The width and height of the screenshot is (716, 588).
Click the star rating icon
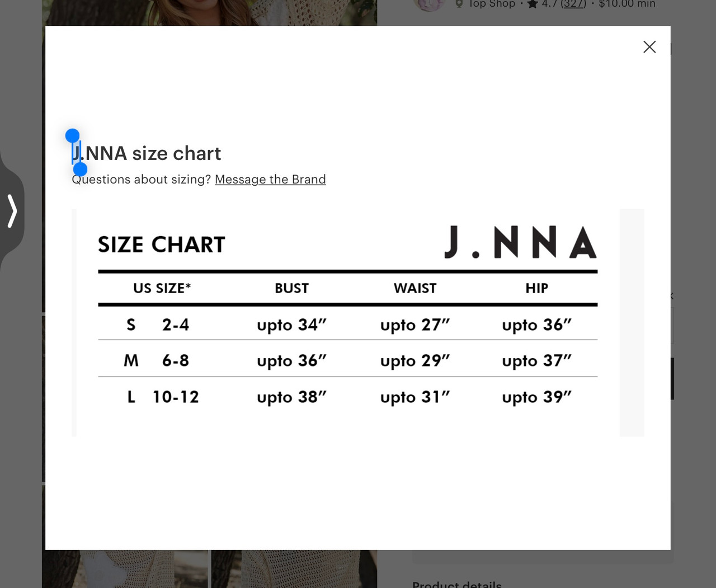pos(532,4)
